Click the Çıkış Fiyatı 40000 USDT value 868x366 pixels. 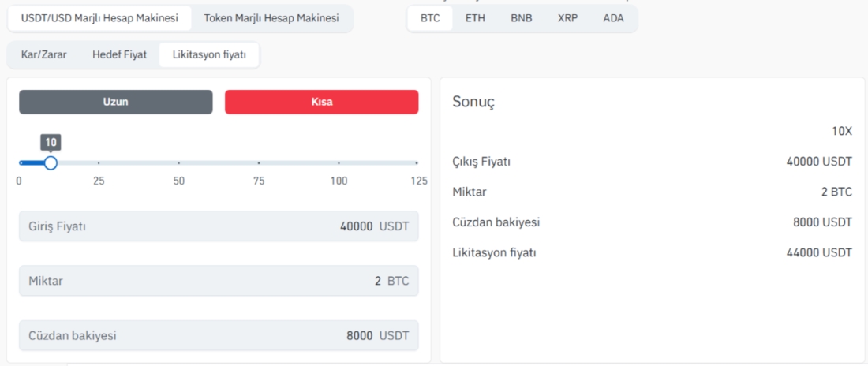coord(819,162)
